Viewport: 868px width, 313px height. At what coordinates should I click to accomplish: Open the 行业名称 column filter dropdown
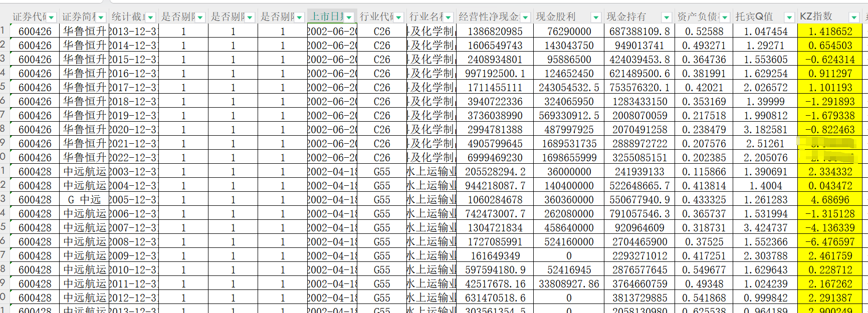coord(448,17)
